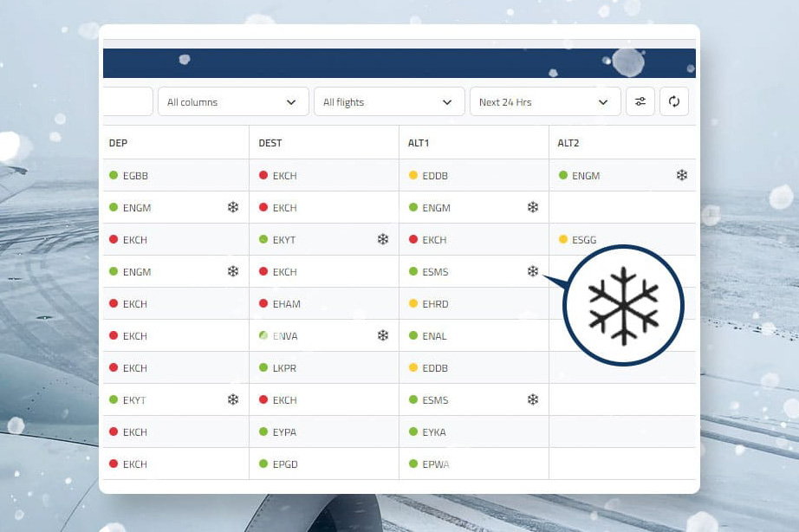Expand the All flights dropdown
The image size is (799, 532).
[x=388, y=101]
